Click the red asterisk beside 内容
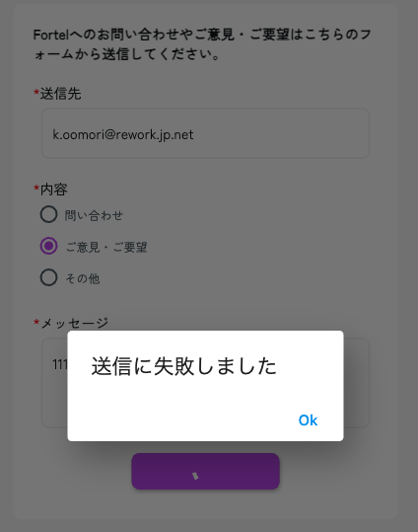This screenshot has height=532, width=418. pyautogui.click(x=36, y=188)
